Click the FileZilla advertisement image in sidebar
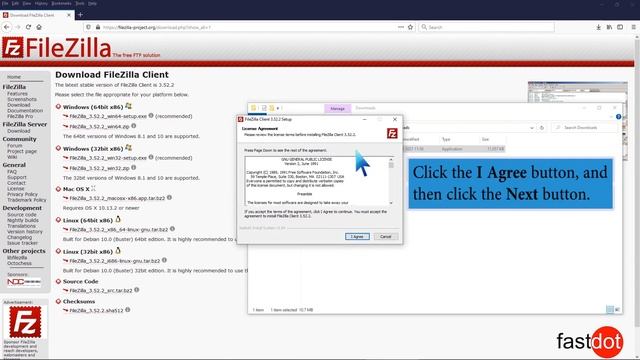 click(x=25, y=322)
